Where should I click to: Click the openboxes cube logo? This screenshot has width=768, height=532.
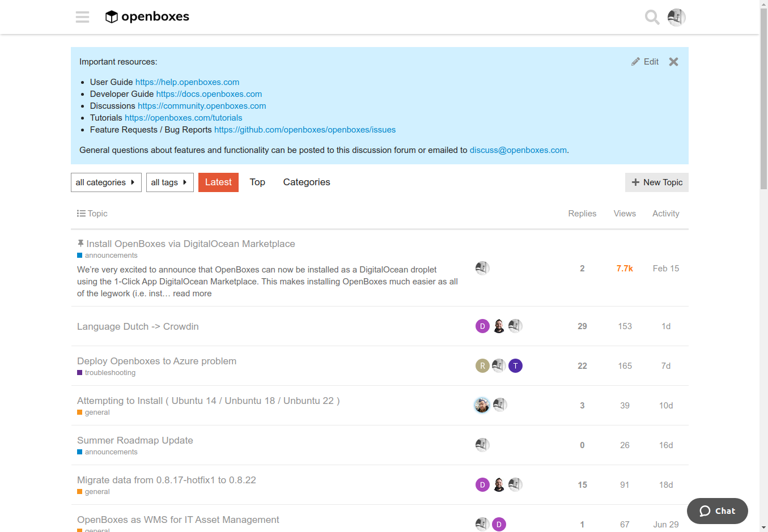coord(112,17)
